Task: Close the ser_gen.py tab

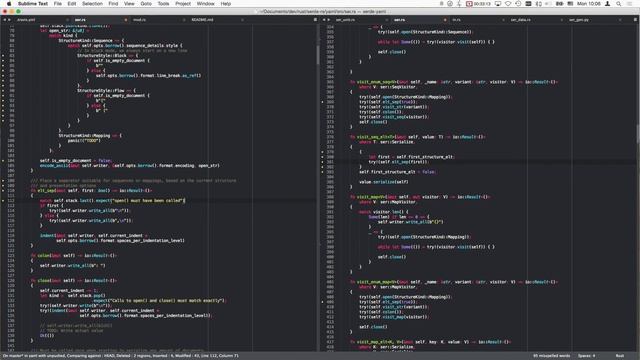Action: pos(620,20)
